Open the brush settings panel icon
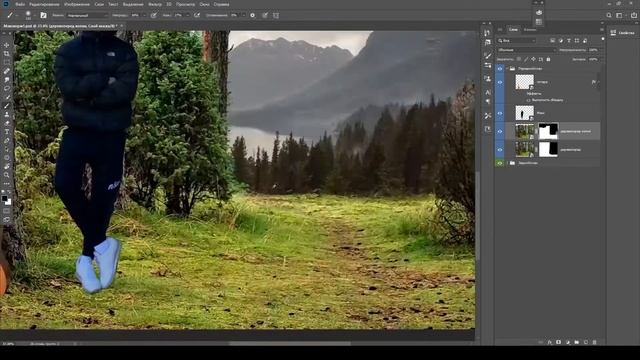 point(43,15)
